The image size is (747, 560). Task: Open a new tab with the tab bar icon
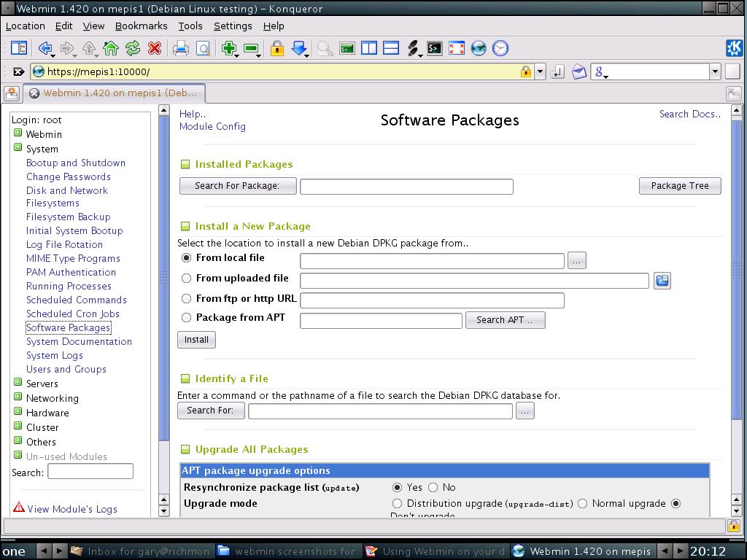[12, 93]
